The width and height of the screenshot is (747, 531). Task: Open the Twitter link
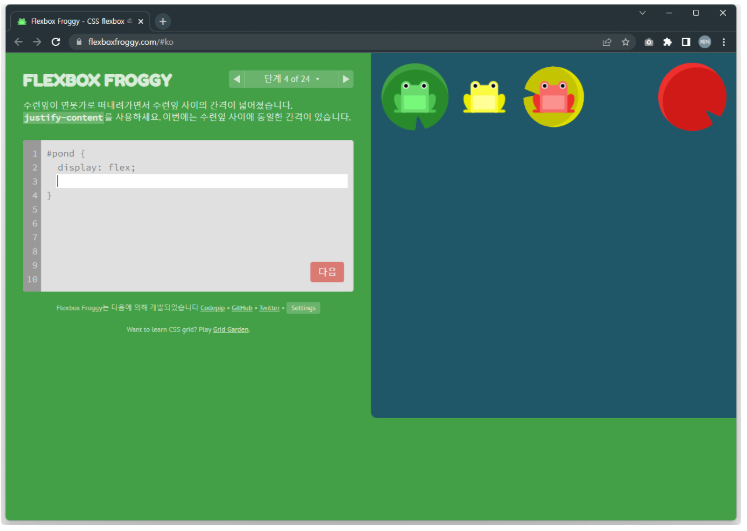click(x=269, y=308)
